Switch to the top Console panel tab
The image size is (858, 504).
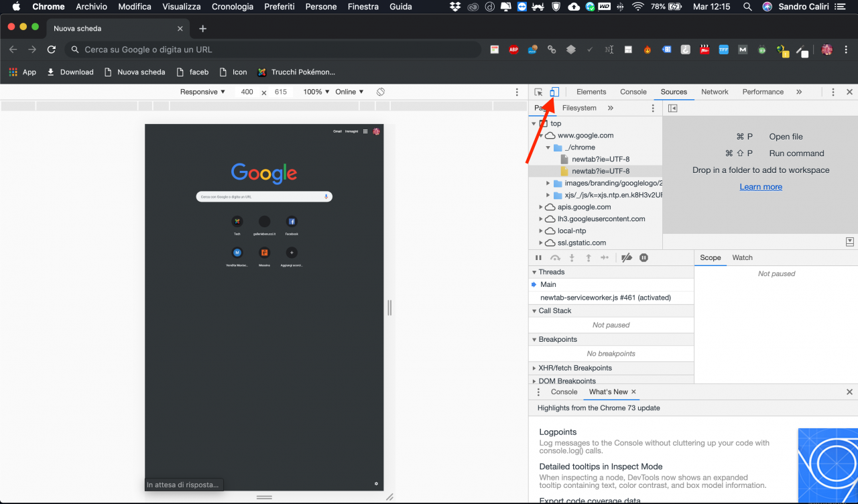tap(633, 92)
